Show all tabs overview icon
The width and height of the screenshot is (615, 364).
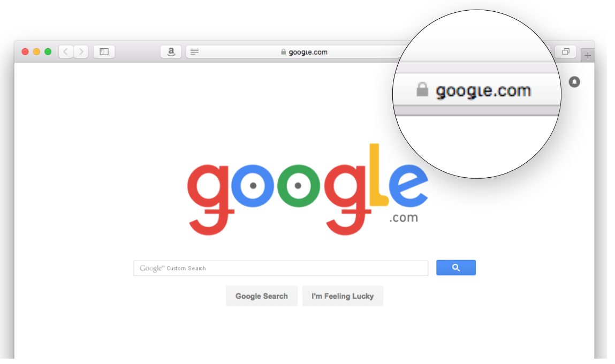566,52
